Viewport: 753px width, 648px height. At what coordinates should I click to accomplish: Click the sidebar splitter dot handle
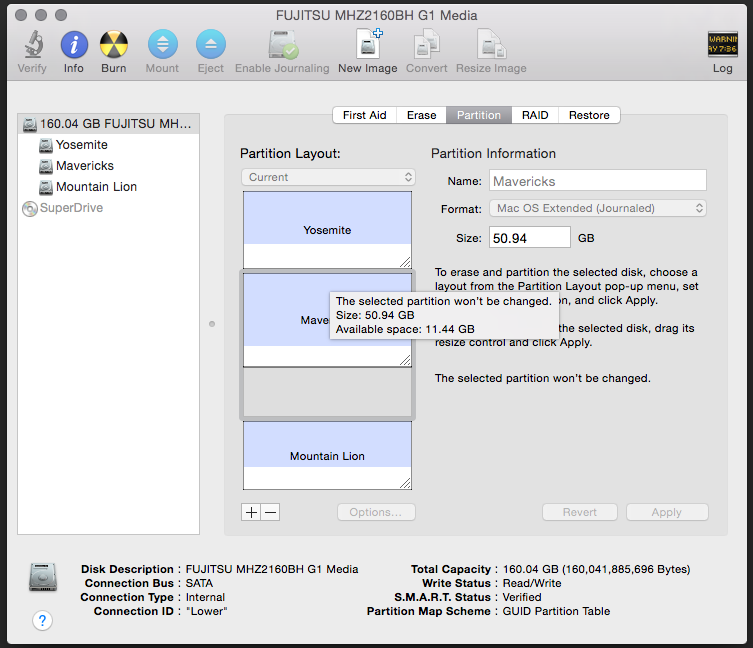pos(212,324)
